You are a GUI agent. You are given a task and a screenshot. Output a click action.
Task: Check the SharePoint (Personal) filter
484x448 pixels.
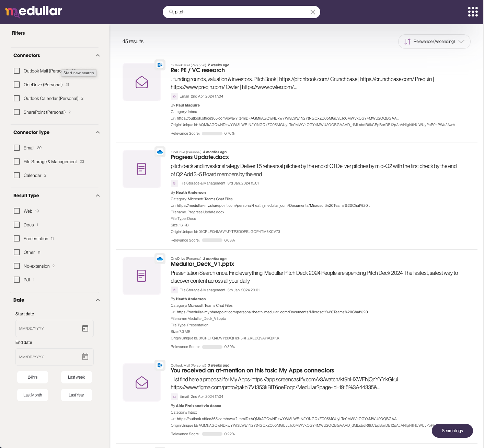pyautogui.click(x=17, y=112)
